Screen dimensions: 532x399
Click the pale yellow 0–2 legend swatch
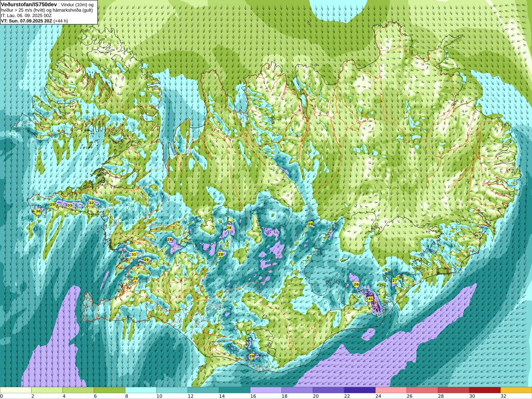(x=16, y=390)
